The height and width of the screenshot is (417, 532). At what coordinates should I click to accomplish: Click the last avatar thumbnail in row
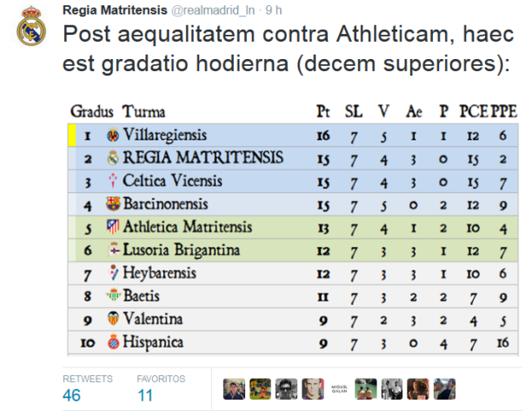444,389
